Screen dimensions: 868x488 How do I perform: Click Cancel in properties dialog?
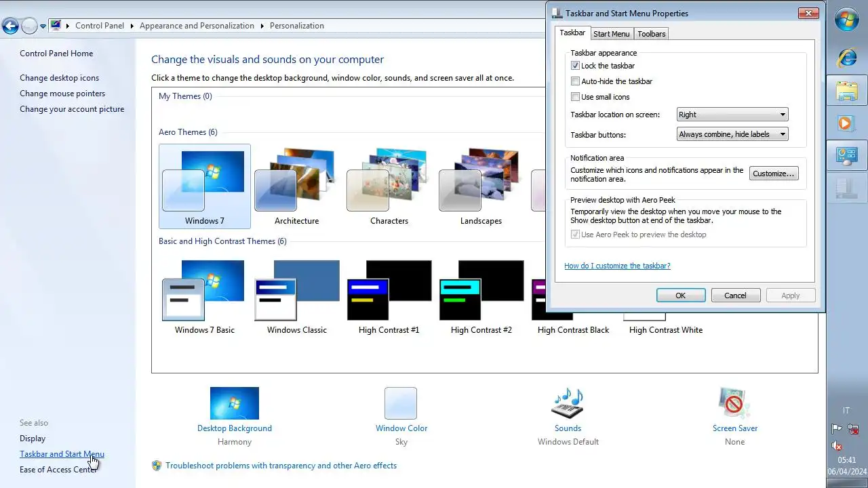[x=736, y=296]
